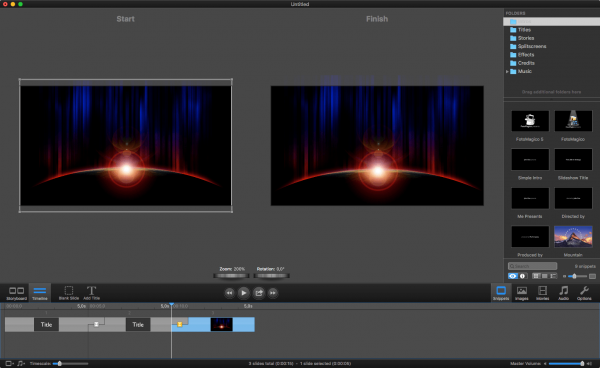Adjust the Timescale slider

[x=70, y=363]
